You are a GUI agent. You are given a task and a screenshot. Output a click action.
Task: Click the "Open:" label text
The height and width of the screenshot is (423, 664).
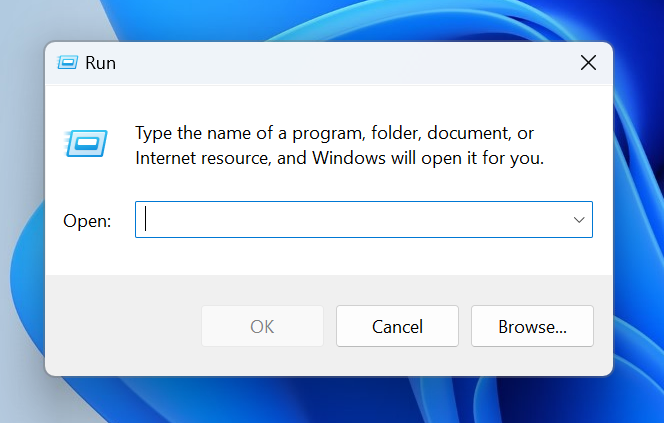pyautogui.click(x=86, y=221)
